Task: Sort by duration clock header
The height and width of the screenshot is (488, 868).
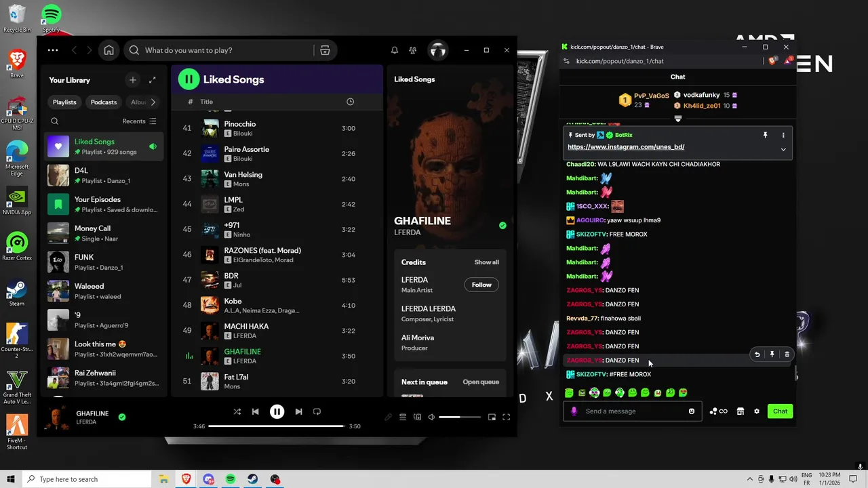Action: click(x=350, y=102)
